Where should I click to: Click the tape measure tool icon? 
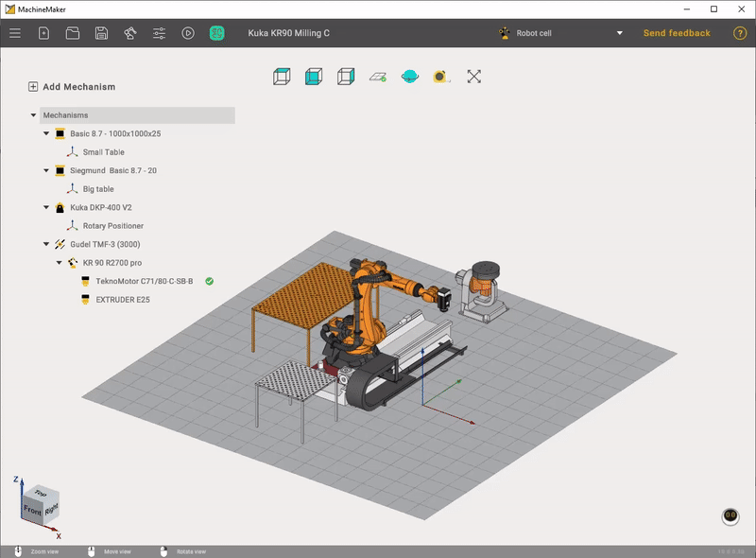coord(440,77)
